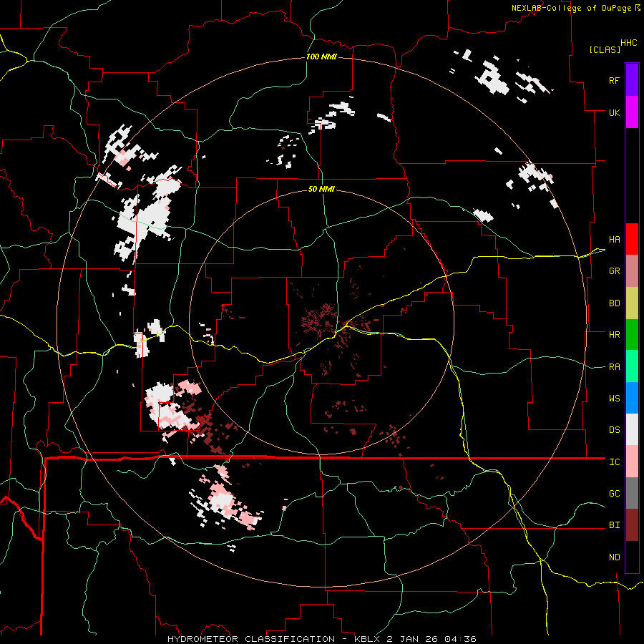
Task: Click the Hydrometeor Classification KBLX caption
Action: click(322, 639)
